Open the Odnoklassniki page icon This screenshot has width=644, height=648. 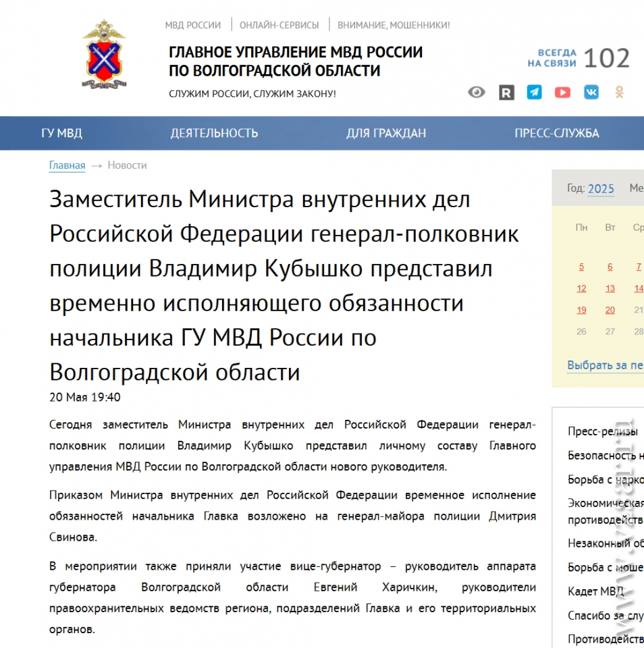coord(619,92)
